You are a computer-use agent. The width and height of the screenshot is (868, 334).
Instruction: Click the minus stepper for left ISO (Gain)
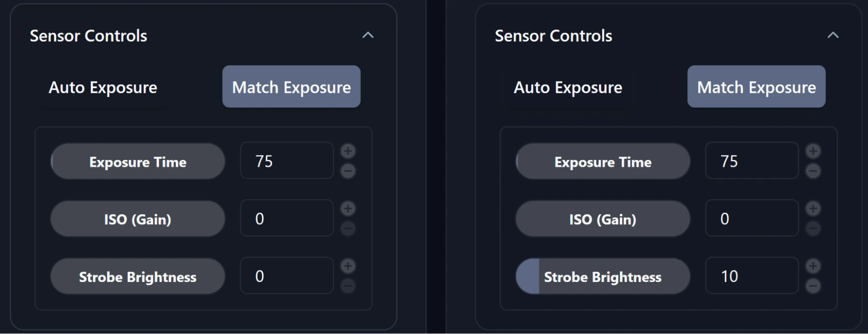tap(347, 228)
